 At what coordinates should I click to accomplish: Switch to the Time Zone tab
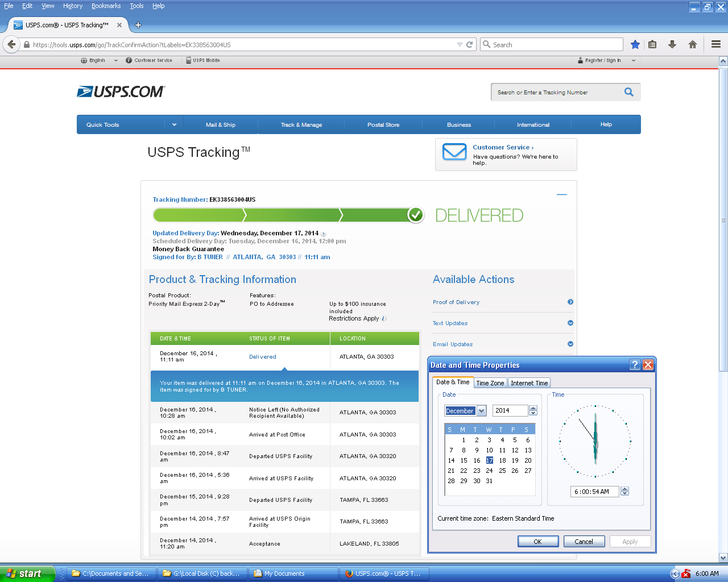pos(490,383)
